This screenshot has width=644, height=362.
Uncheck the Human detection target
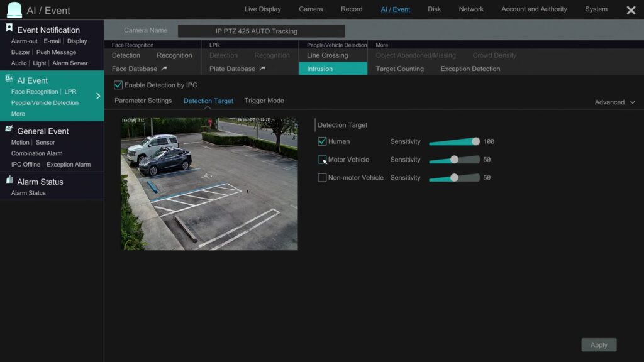pyautogui.click(x=322, y=141)
